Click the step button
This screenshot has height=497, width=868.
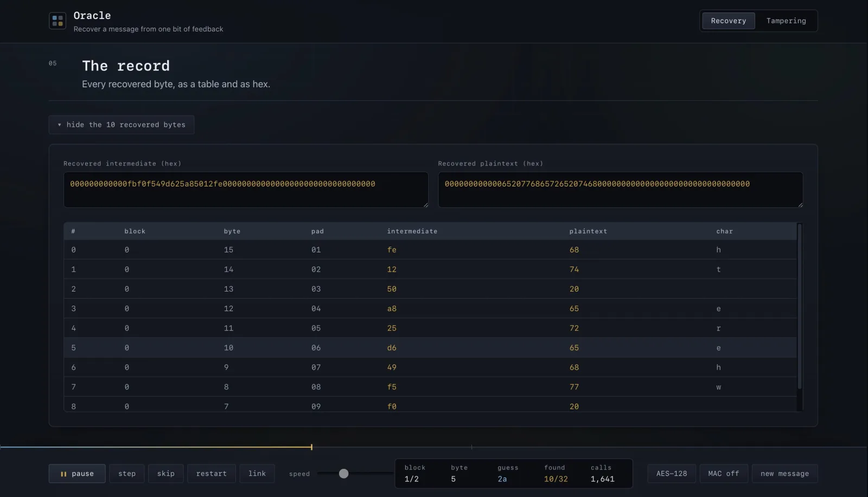127,474
